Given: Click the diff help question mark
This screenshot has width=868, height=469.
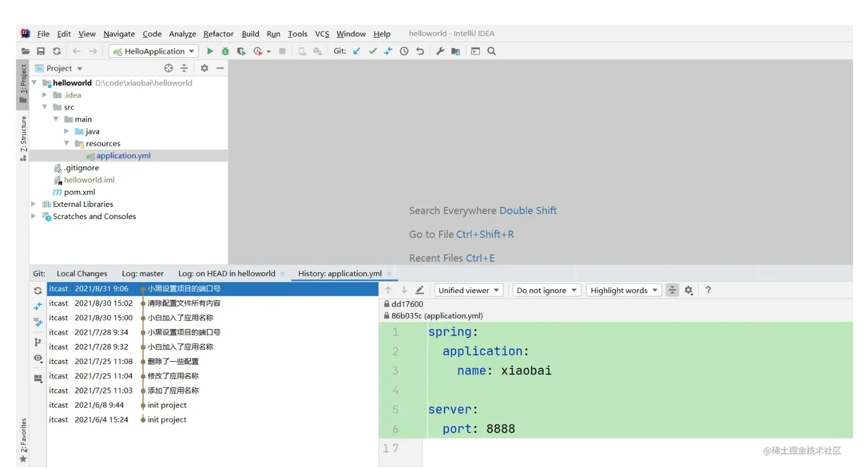Looking at the screenshot, I should [708, 290].
